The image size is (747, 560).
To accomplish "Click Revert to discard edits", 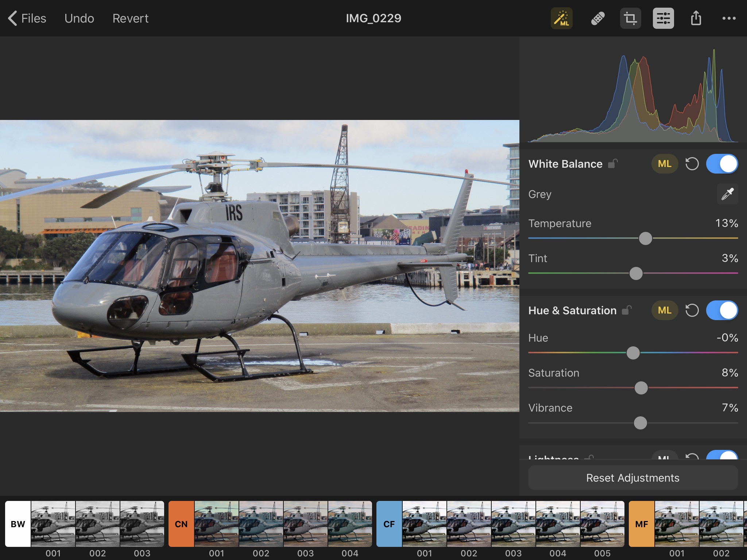I will click(130, 18).
